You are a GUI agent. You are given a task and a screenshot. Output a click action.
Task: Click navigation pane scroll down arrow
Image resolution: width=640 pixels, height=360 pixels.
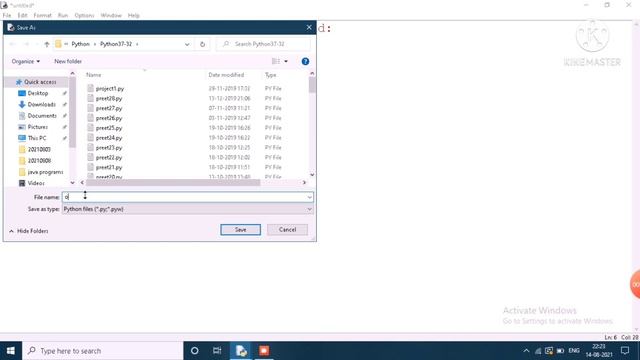pos(72,183)
